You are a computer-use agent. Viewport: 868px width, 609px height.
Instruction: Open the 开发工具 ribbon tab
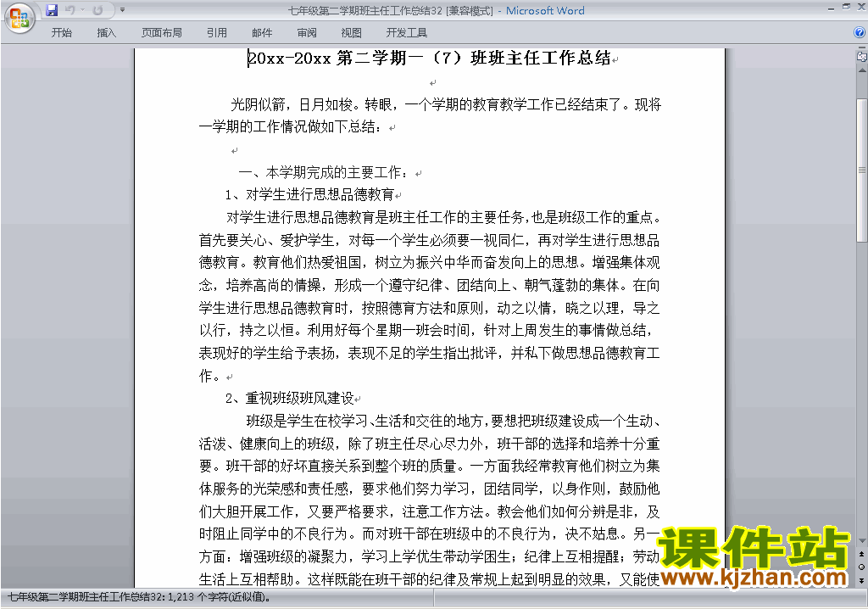(x=407, y=33)
